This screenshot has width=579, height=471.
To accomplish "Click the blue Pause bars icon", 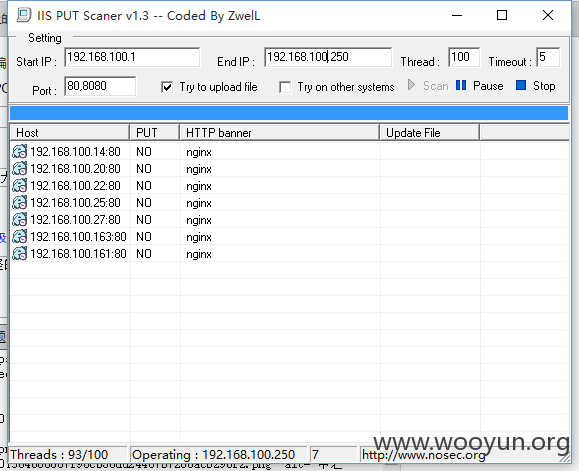I will tap(461, 85).
